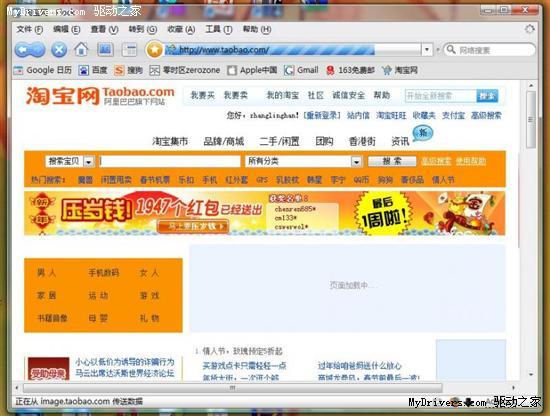Click the blue 新 bubble next to 资讯

(x=423, y=133)
